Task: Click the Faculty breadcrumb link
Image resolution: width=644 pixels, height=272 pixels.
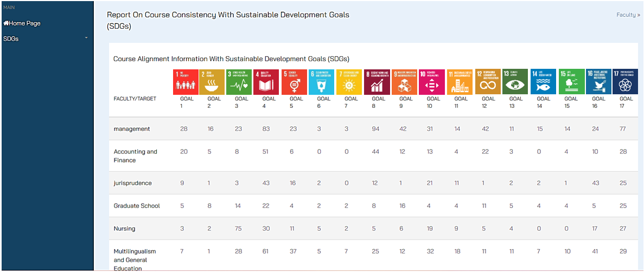Action: click(628, 15)
